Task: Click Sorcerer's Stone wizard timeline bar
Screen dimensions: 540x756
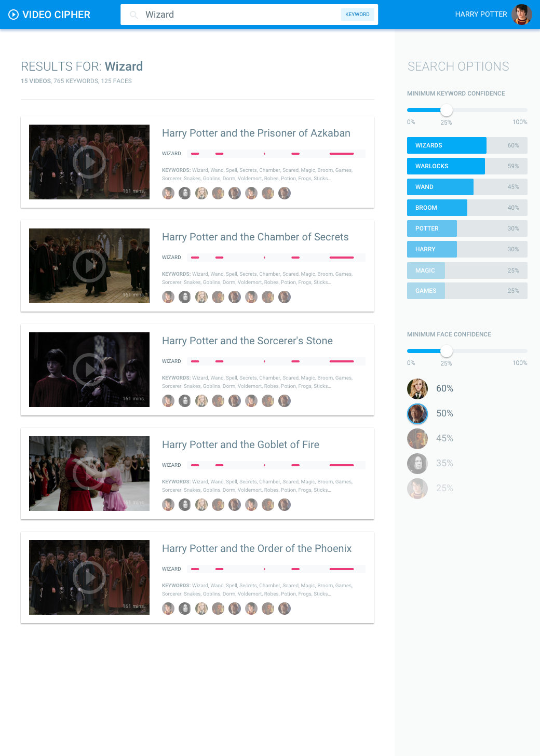Action: (276, 361)
